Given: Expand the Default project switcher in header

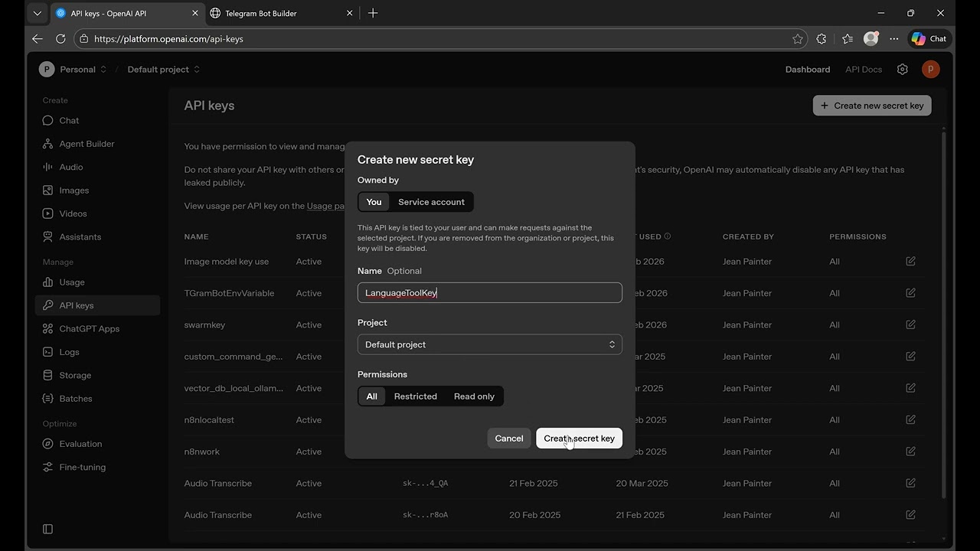Looking at the screenshot, I should pos(164,69).
